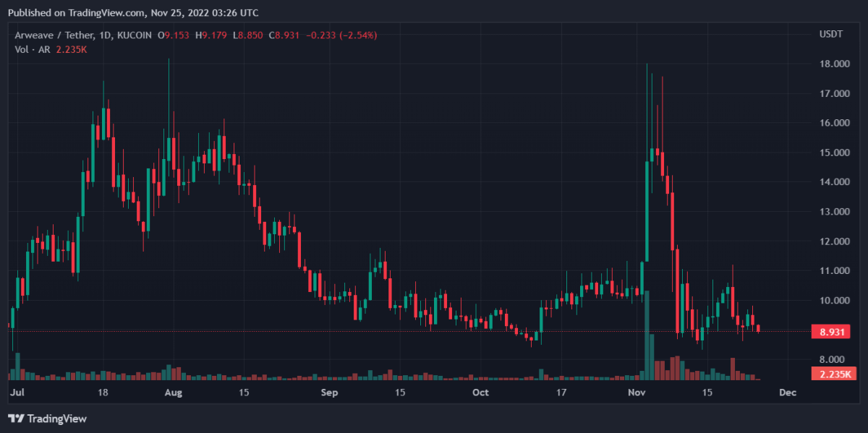Screen dimensions: 868x433
Task: Click the USDT currency label
Action: tap(830, 35)
